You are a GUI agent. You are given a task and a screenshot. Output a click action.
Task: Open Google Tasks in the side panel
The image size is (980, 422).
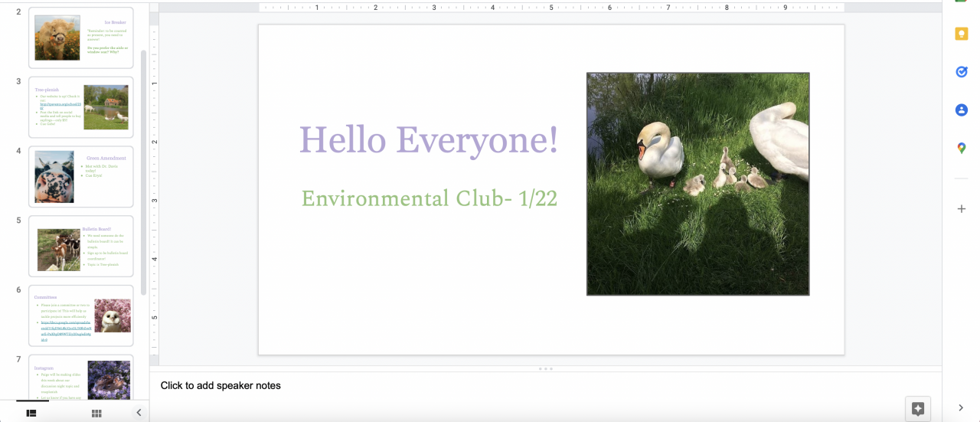tap(962, 72)
